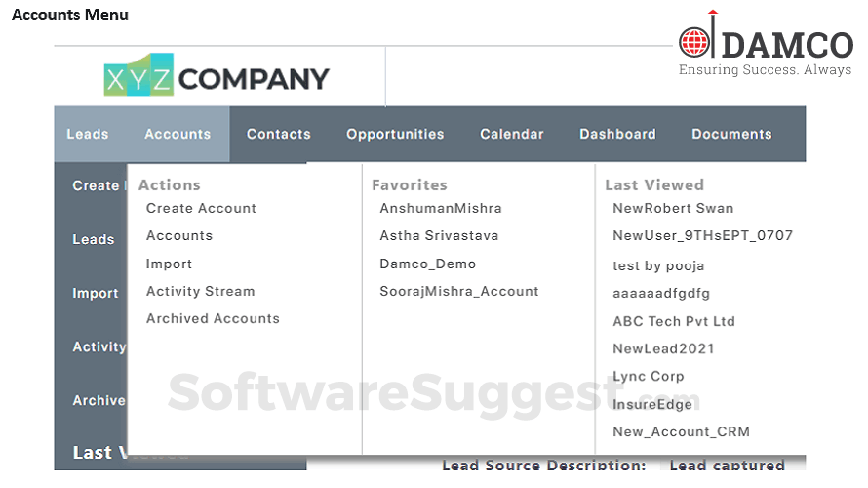Select the Documents menu item
This screenshot has width=868, height=488.
click(731, 134)
